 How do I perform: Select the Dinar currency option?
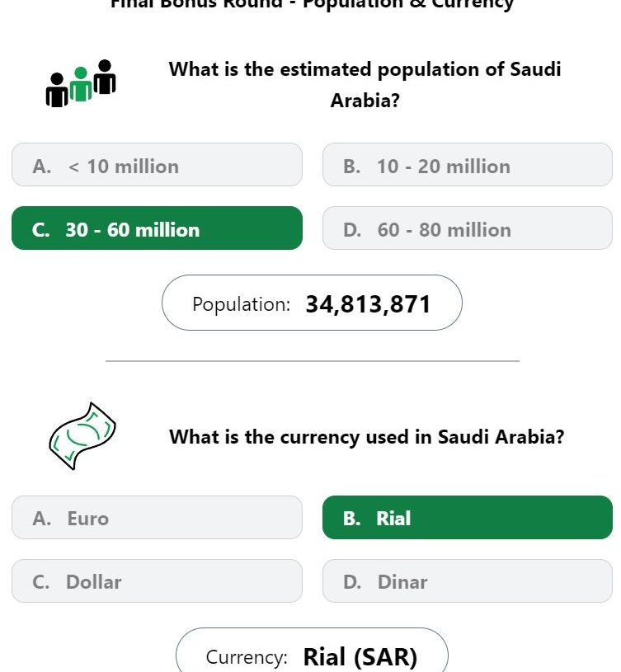click(467, 581)
